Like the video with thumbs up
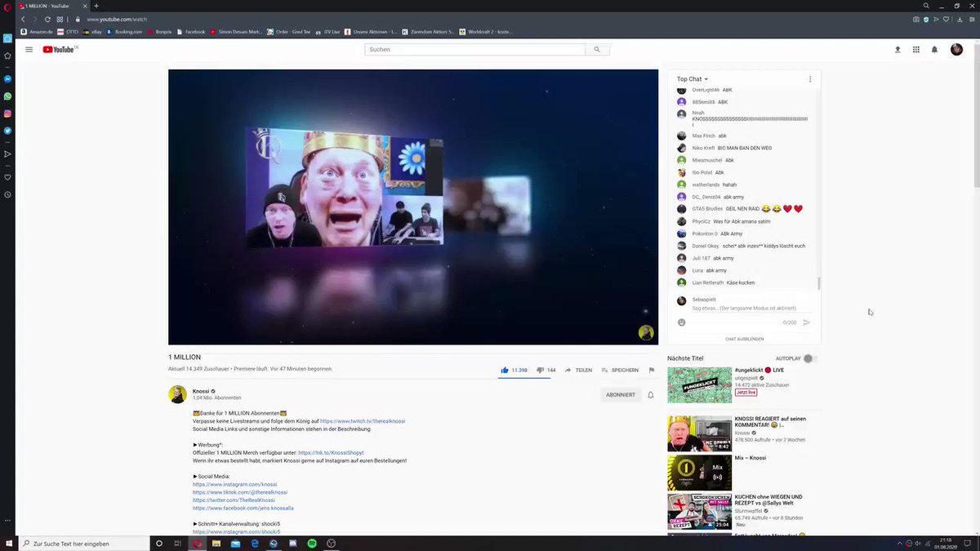 pyautogui.click(x=505, y=370)
